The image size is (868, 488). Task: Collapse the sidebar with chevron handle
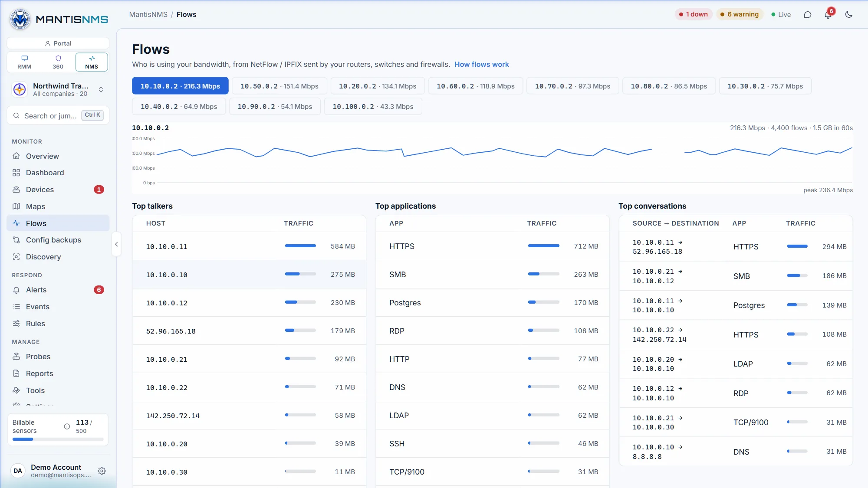(116, 244)
